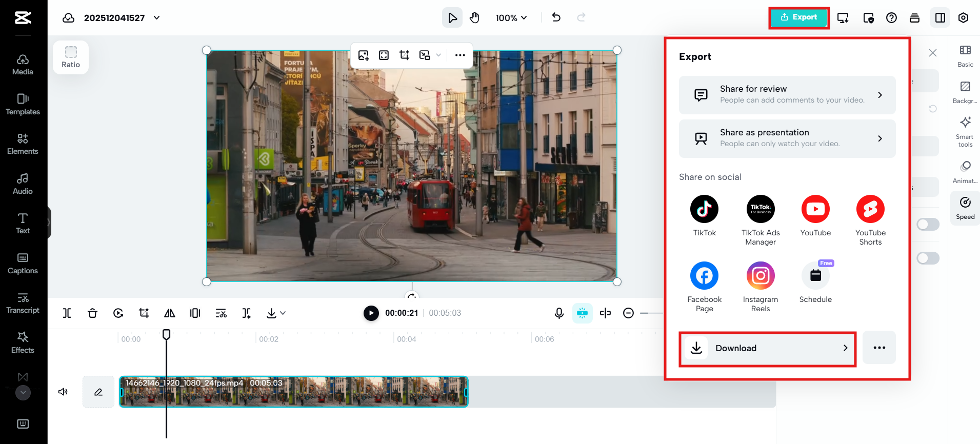Play the video
980x444 pixels.
pos(371,313)
